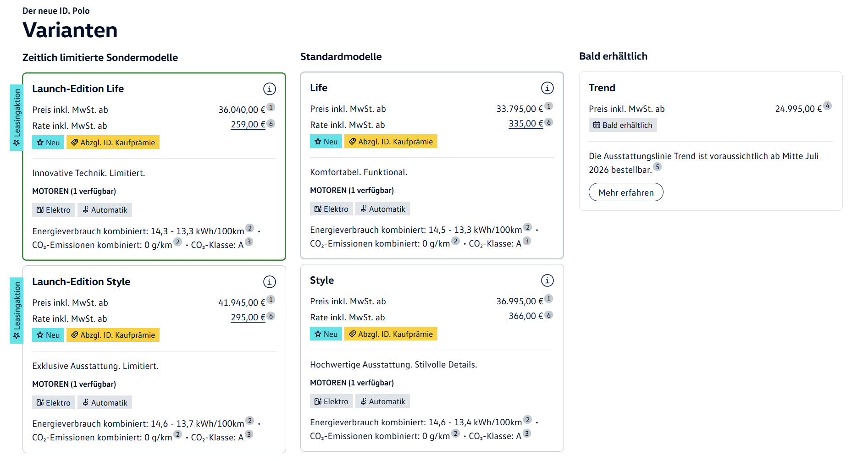Select the Launch-Edition Style variant title

(x=81, y=282)
